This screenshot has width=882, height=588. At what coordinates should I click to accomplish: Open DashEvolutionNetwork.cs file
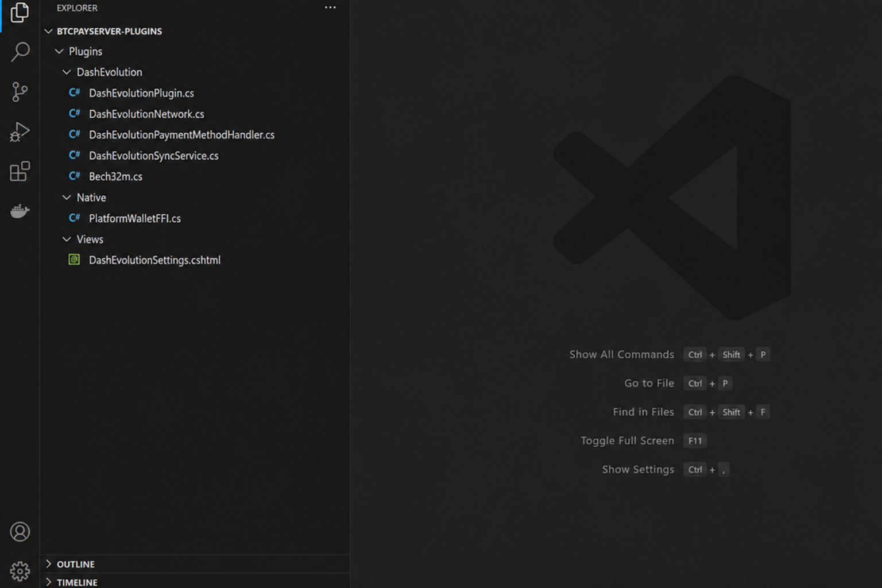pos(146,114)
